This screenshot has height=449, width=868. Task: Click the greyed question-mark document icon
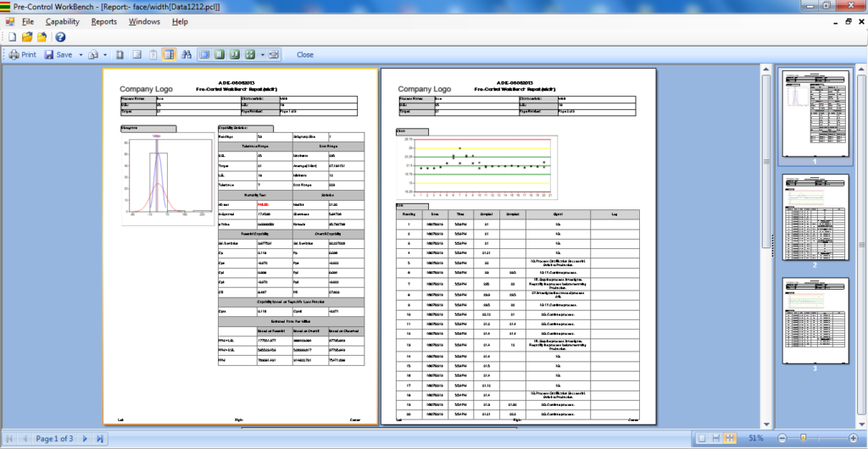point(153,55)
